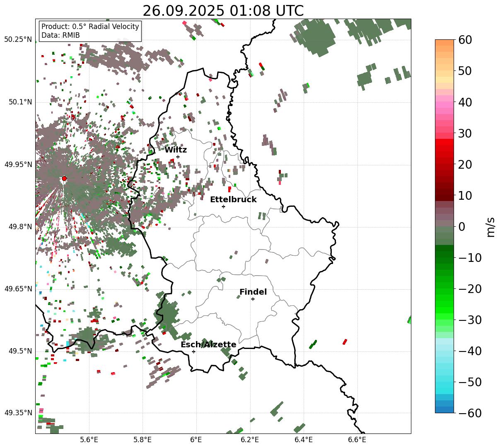Click the 60 colorbar tick label
The image size is (500, 448).
[465, 40]
